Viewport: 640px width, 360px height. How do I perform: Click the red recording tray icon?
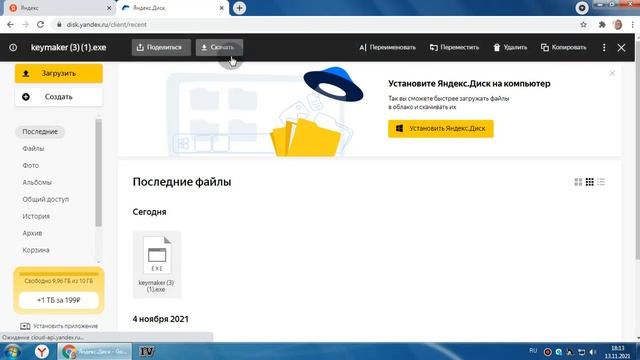pyautogui.click(x=548, y=352)
